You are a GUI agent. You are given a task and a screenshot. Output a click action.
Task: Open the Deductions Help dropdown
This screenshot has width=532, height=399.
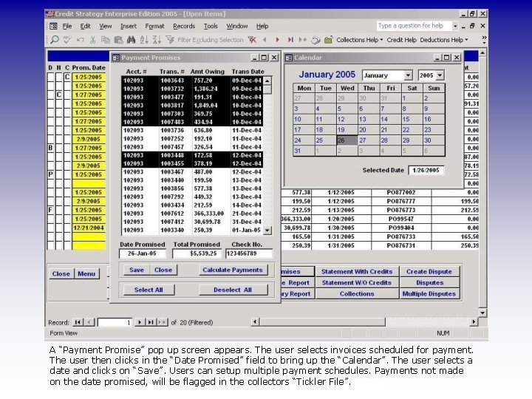444,40
